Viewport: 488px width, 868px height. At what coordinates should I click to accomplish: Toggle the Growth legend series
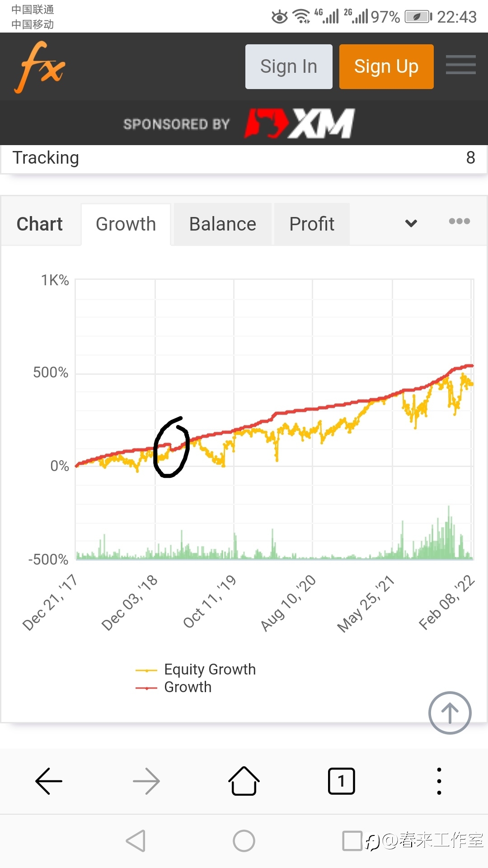pos(174,687)
